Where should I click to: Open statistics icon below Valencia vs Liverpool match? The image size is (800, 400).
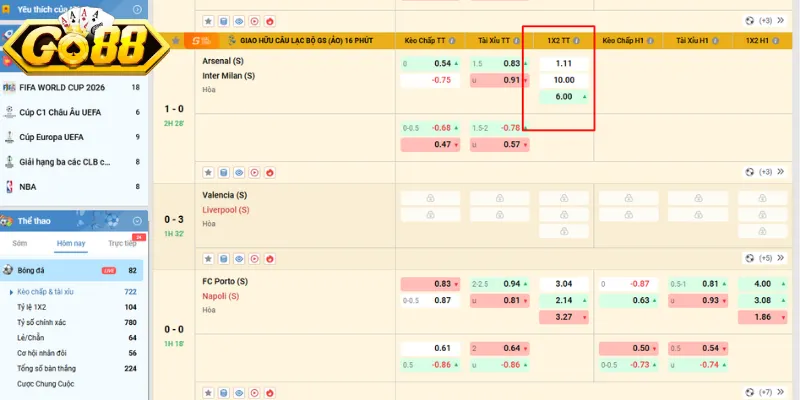tap(224, 257)
